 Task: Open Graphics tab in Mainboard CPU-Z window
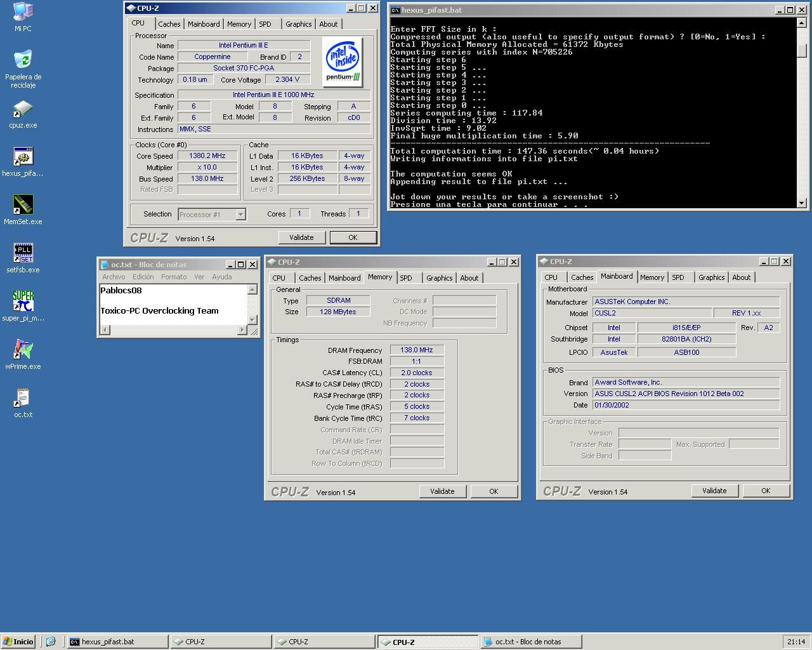click(711, 277)
